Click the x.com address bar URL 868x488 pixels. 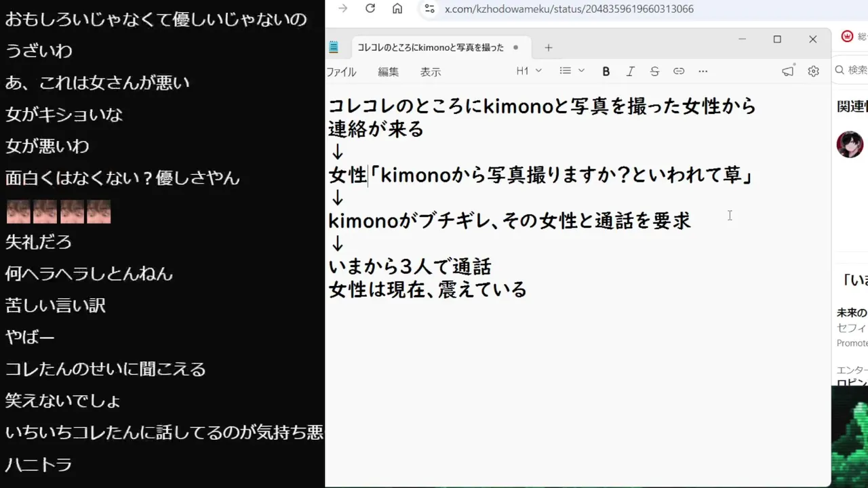(x=569, y=9)
